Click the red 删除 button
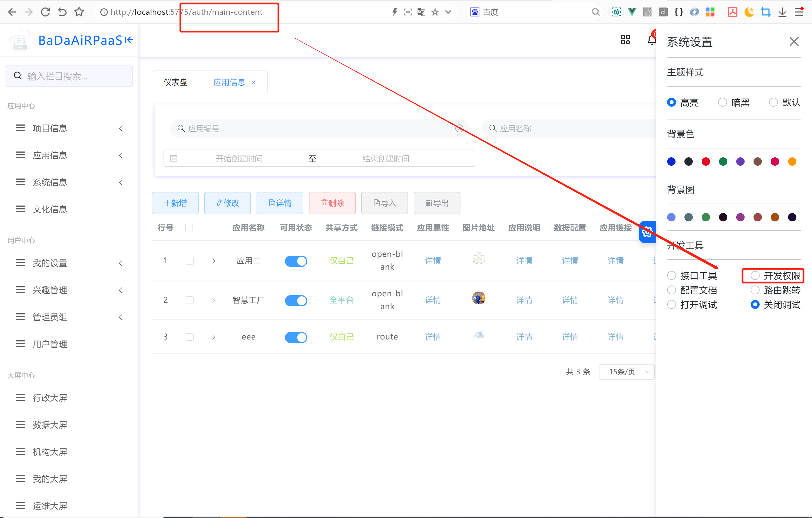The width and height of the screenshot is (812, 518). pyautogui.click(x=332, y=203)
